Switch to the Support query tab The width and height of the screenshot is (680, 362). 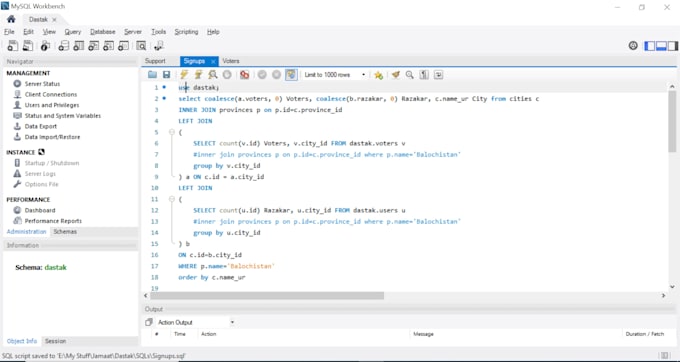click(x=155, y=61)
